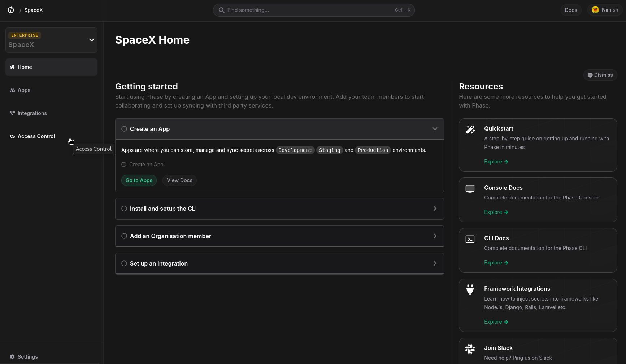Click the Integrations nodes icon in sidebar

[12, 113]
